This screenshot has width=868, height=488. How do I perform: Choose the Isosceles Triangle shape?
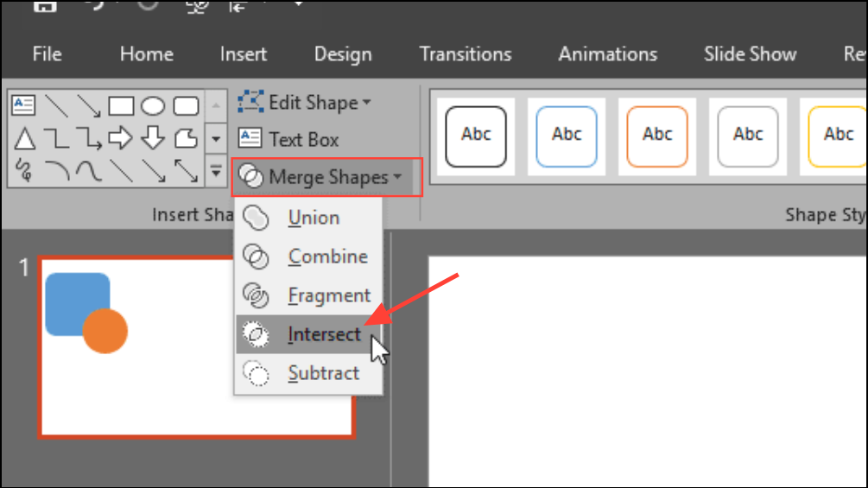24,138
